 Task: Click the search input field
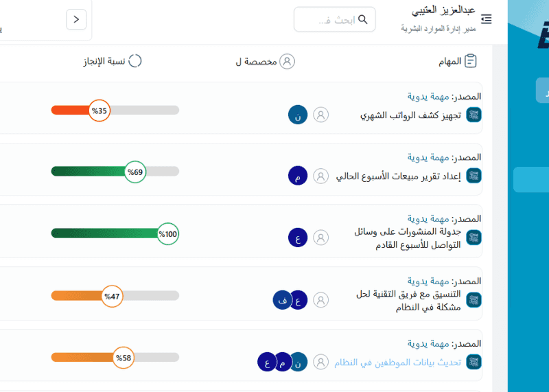coord(329,19)
